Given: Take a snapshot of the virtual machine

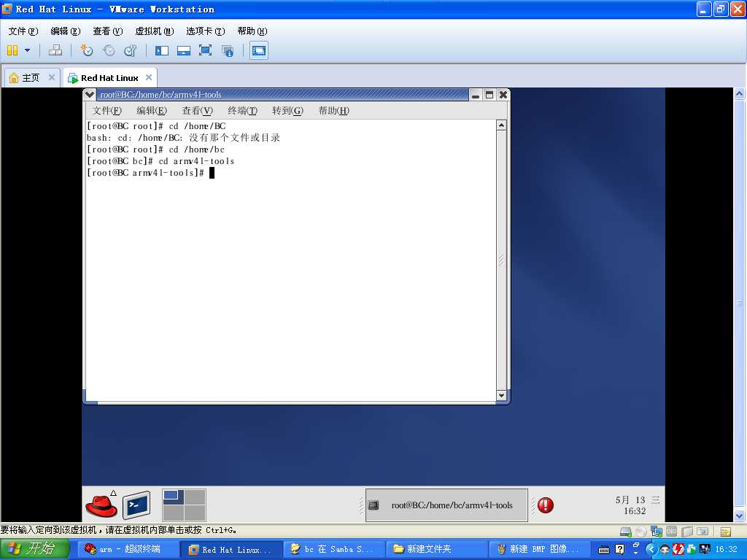Looking at the screenshot, I should [87, 50].
